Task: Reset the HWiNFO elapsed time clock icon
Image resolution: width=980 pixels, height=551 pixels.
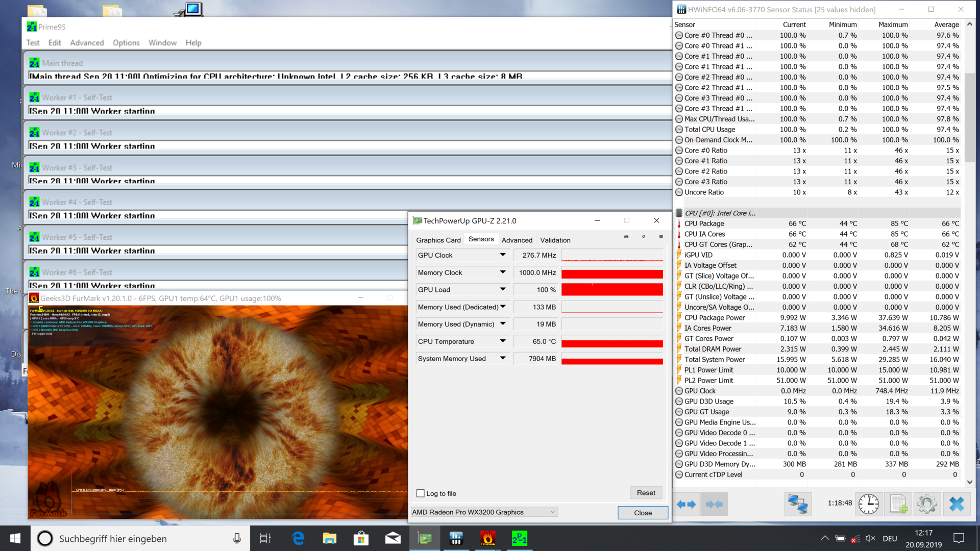Action: click(868, 504)
